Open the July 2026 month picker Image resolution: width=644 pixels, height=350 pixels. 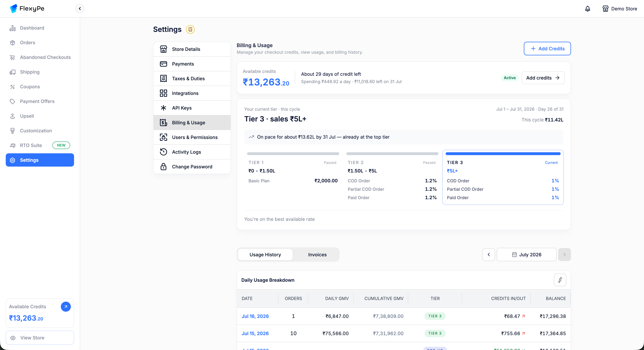click(x=526, y=255)
